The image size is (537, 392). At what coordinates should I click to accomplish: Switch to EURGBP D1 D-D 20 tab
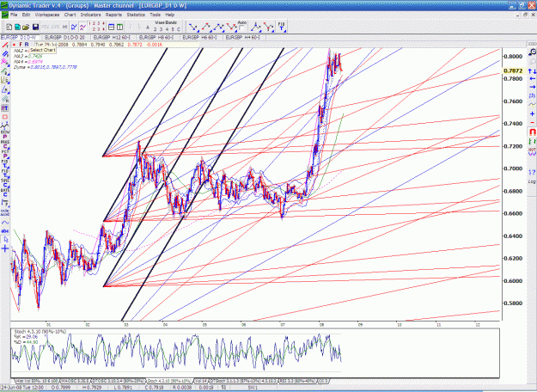pyautogui.click(x=65, y=37)
